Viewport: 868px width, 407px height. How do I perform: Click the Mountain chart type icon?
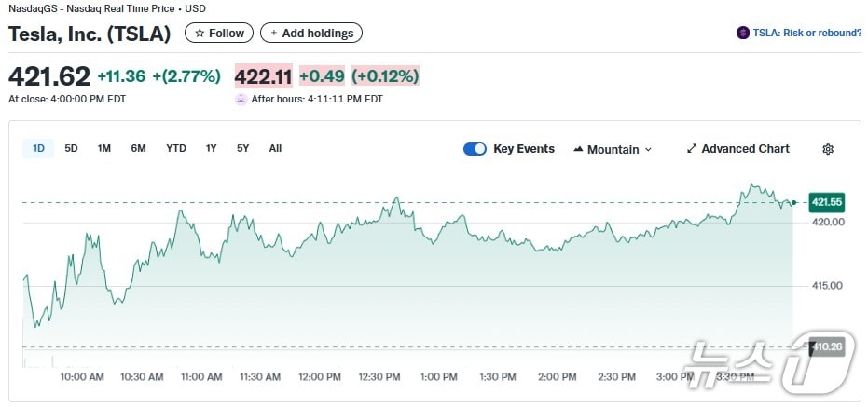point(578,149)
